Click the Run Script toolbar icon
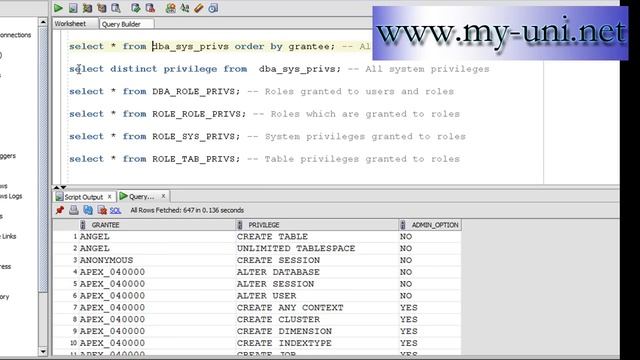The height and width of the screenshot is (360, 640). pyautogui.click(x=73, y=8)
